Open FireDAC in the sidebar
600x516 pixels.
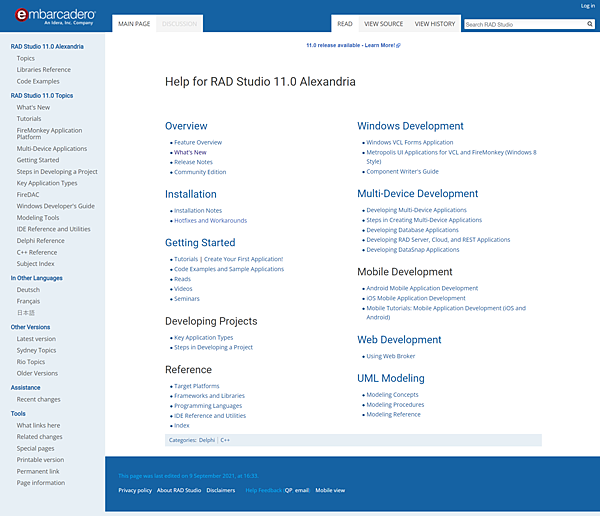point(28,194)
